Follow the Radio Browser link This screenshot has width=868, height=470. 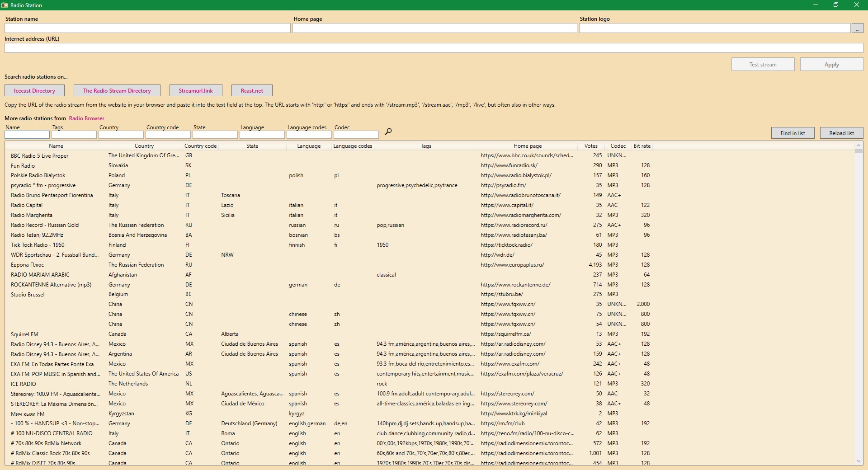tap(86, 118)
